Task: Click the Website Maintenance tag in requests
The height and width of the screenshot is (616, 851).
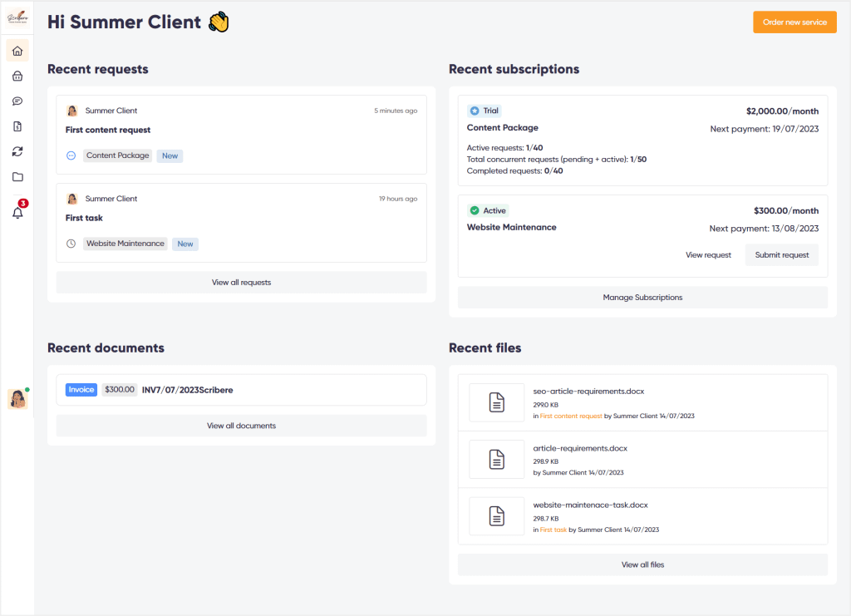Action: tap(125, 244)
